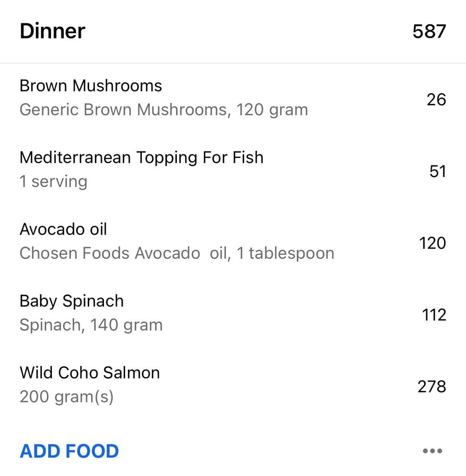The width and height of the screenshot is (466, 476).
Task: Click the 26 calorie value for mushrooms
Action: pos(436,99)
